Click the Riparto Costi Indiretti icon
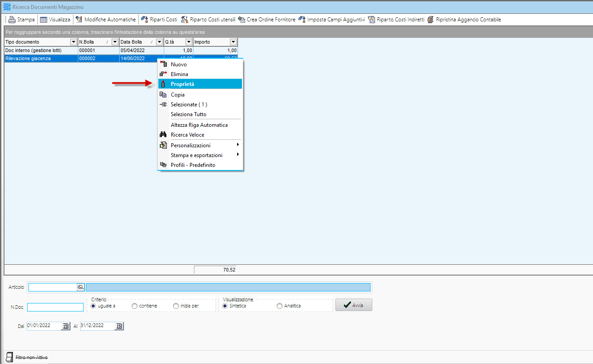This screenshot has height=364, width=593. coord(371,20)
